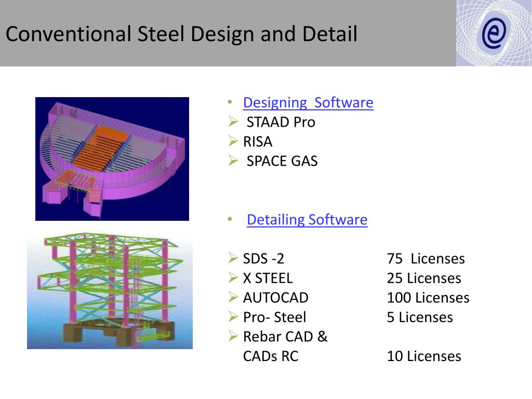Click the Pro- Steel list item
This screenshot has height=399, width=532.
click(274, 317)
